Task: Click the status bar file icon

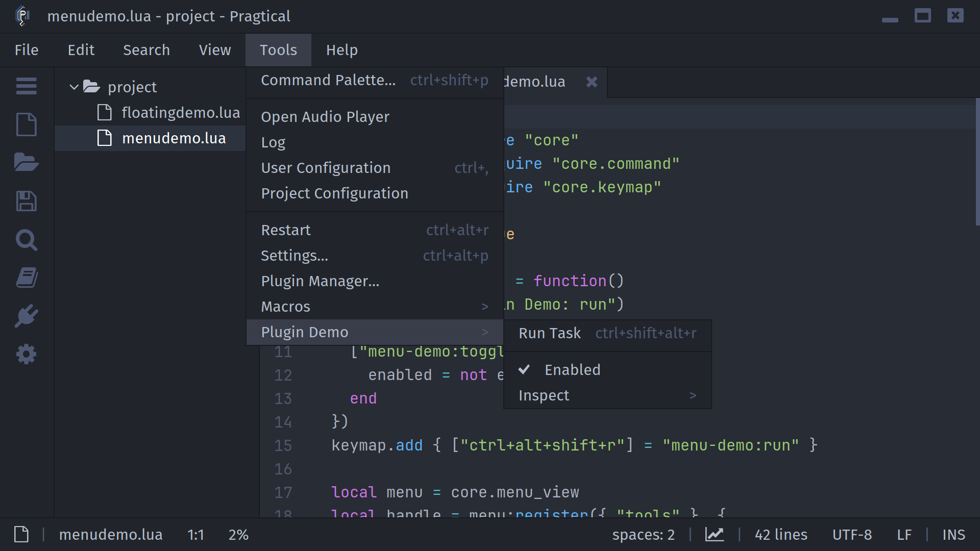Action: click(x=21, y=534)
